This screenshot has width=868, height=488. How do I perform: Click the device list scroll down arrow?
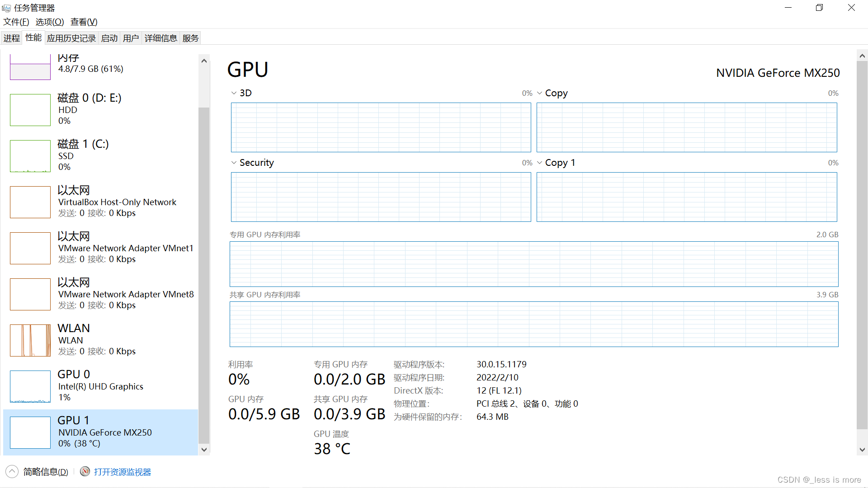pyautogui.click(x=204, y=450)
